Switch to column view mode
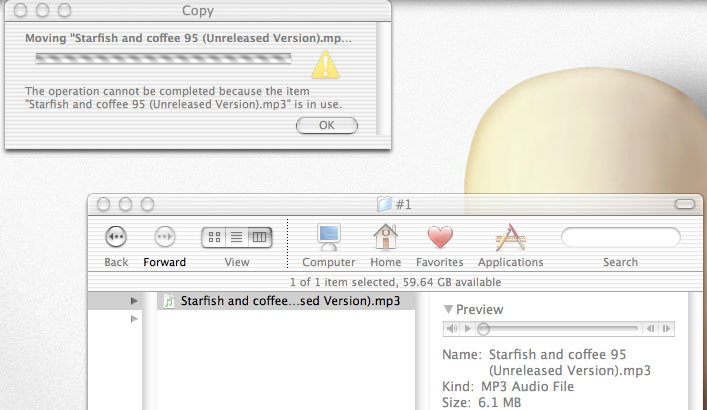The image size is (707, 410). (260, 237)
